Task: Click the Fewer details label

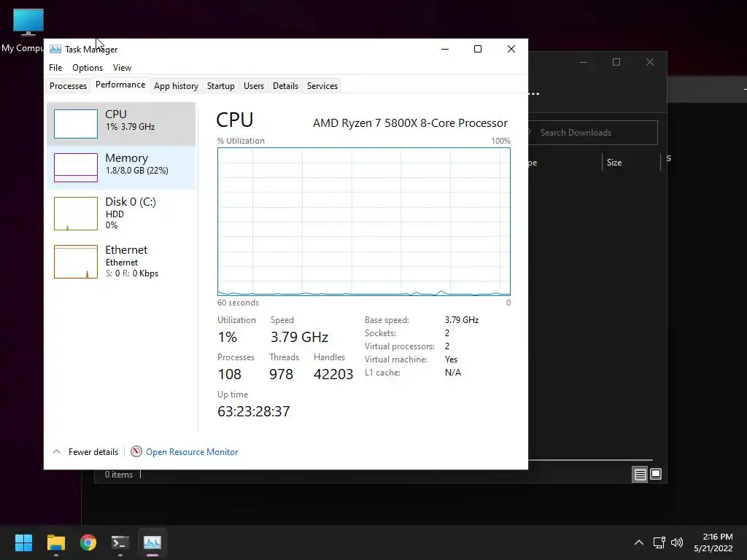Action: pyautogui.click(x=93, y=452)
